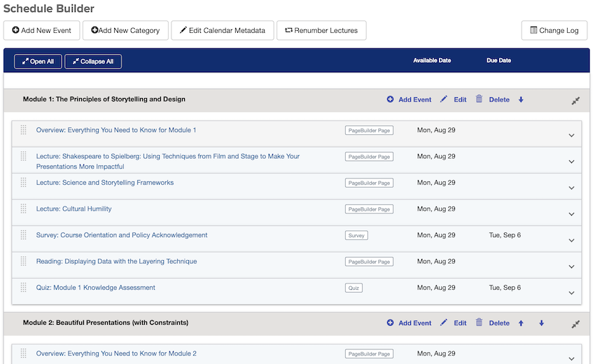The width and height of the screenshot is (595, 364).
Task: Click the drag handle for the Module 1 Knowledge Assessment quiz
Action: [24, 287]
